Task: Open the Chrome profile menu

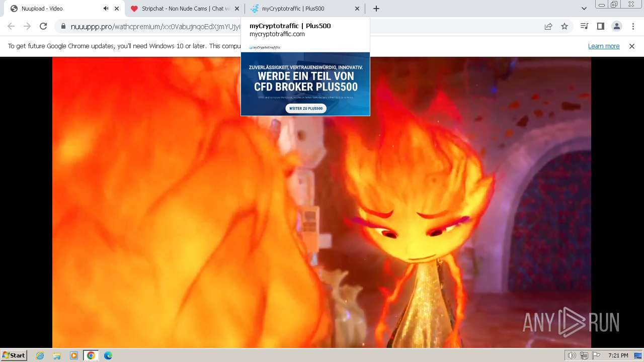Action: [x=616, y=26]
